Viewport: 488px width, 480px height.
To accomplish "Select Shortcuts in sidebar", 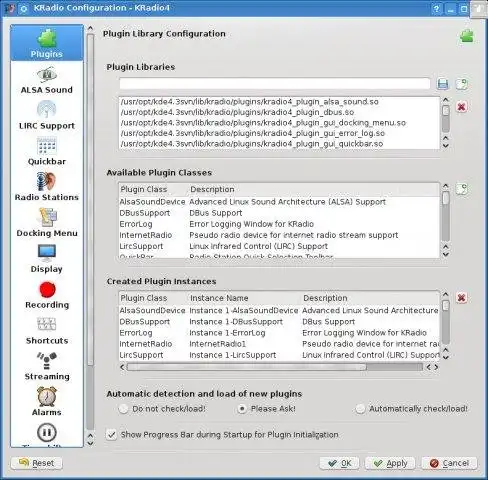I will [x=47, y=331].
